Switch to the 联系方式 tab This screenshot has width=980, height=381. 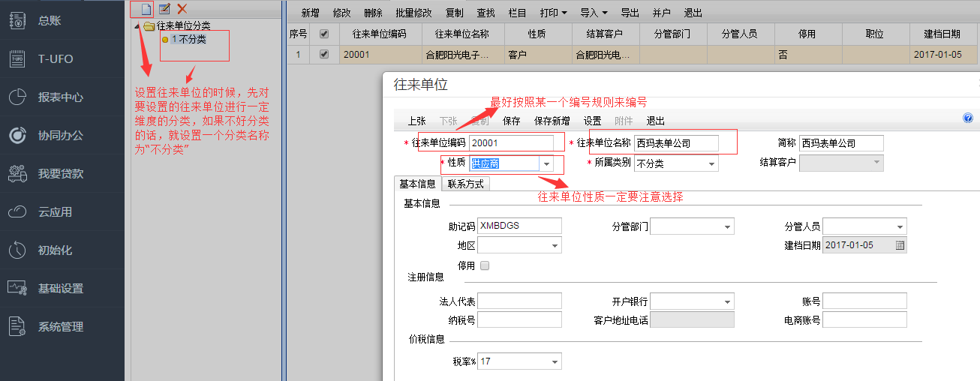pos(465,184)
